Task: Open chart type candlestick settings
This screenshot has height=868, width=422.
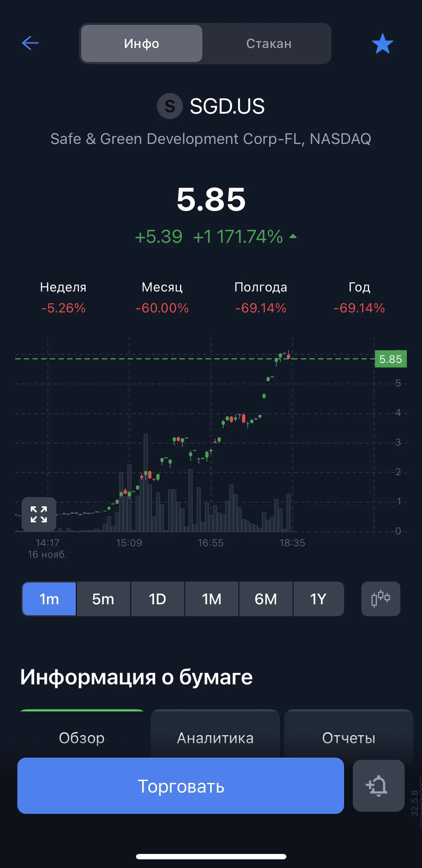Action: [381, 599]
